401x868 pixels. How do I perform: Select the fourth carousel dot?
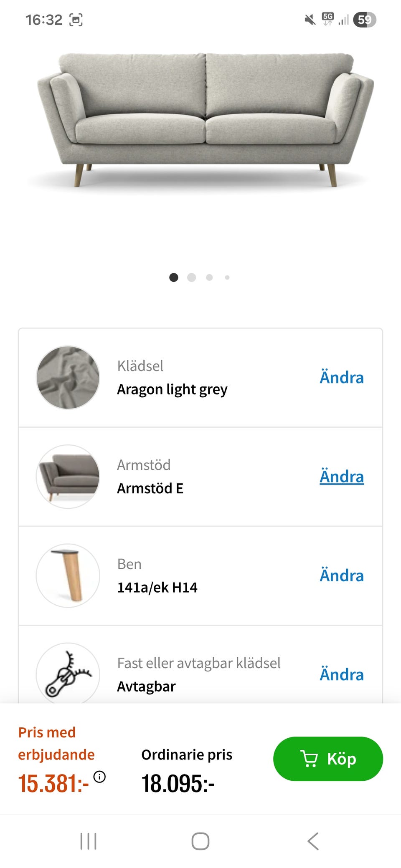[x=227, y=278]
